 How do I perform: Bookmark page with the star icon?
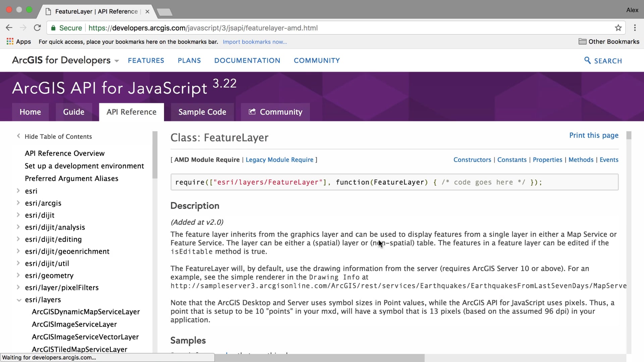[x=618, y=28]
